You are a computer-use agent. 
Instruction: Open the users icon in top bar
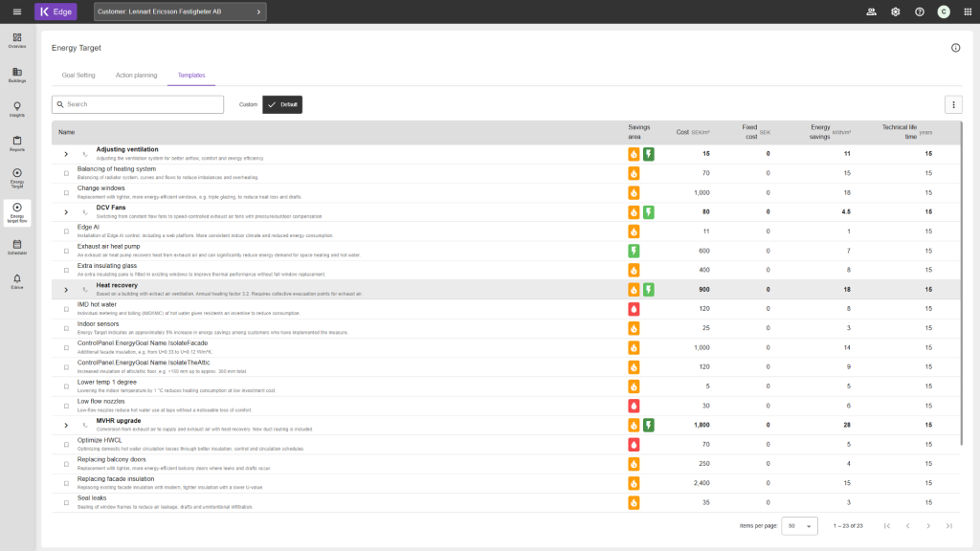[x=871, y=11]
